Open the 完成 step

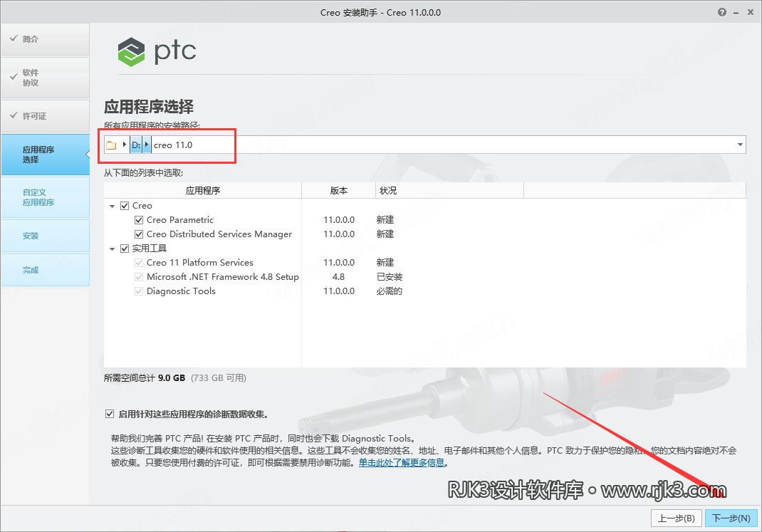coord(45,270)
